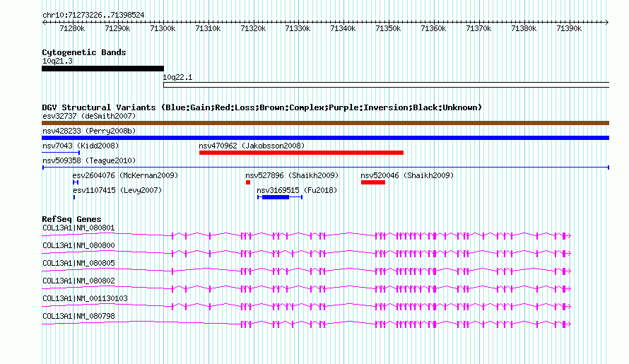Open the COL13A1|NM_001130103 transcript label
The image size is (629, 364).
pos(85,299)
